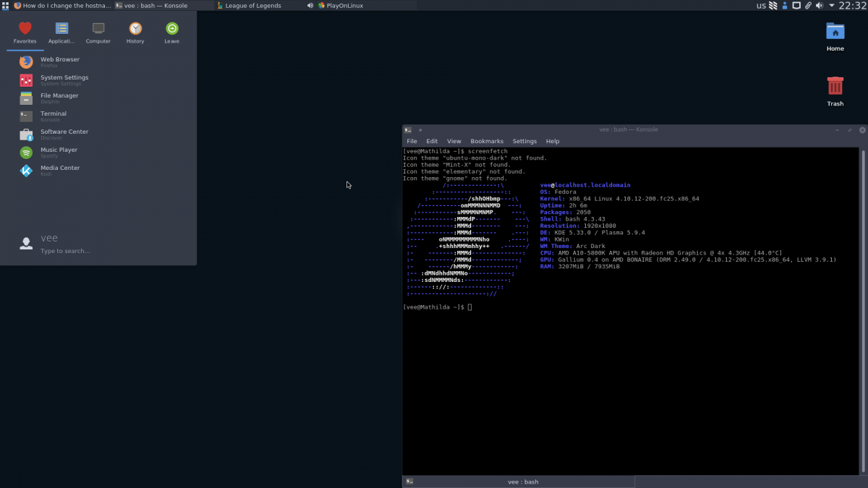Click the terminal prompt line '[vee@Mathilda ~]$'
Image resolution: width=868 pixels, height=488 pixels.
click(434, 307)
